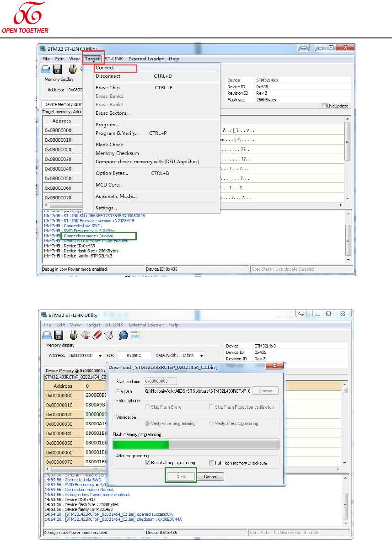Viewport: 392px width, 540px height.
Task: Choose Program & Verify... menu entry
Action: click(157, 133)
